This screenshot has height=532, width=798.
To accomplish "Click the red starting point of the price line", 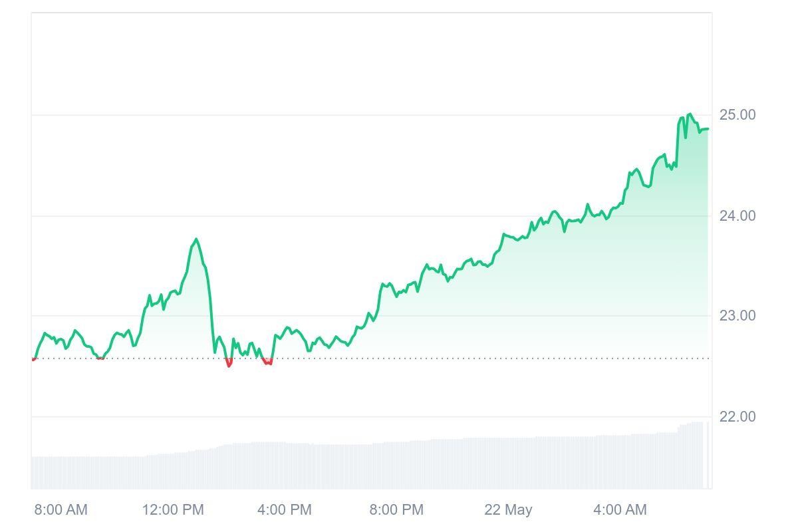I will click(x=33, y=359).
